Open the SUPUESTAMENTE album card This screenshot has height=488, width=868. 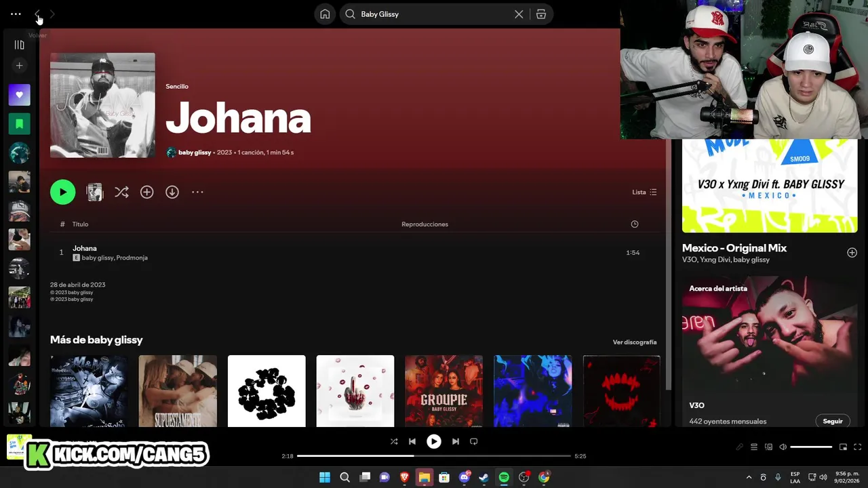tap(178, 391)
